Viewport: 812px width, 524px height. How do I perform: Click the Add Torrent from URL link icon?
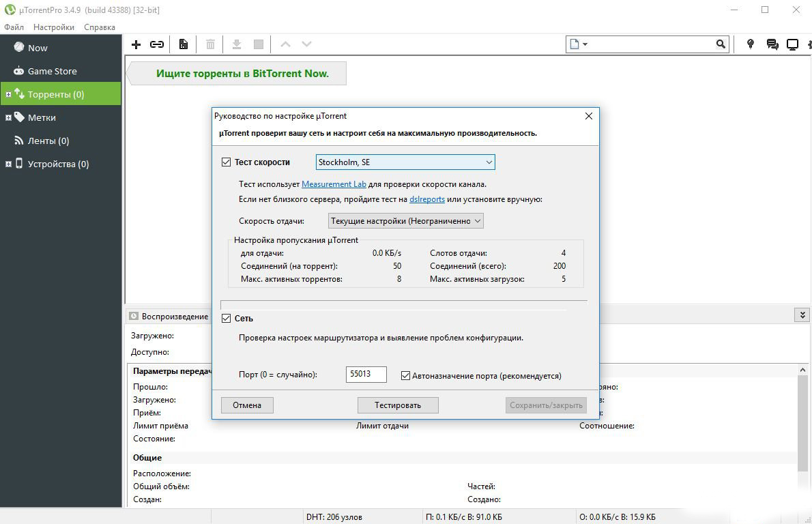pyautogui.click(x=157, y=44)
